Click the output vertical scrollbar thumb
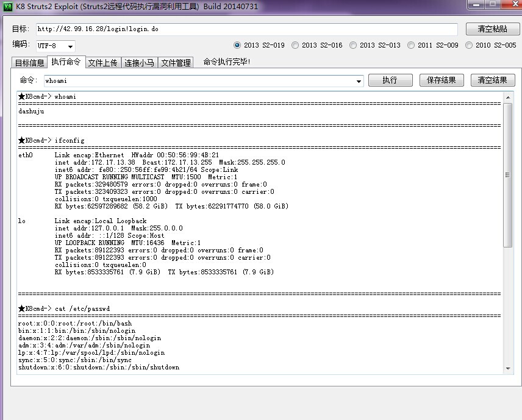522x420 pixels. pyautogui.click(x=508, y=175)
